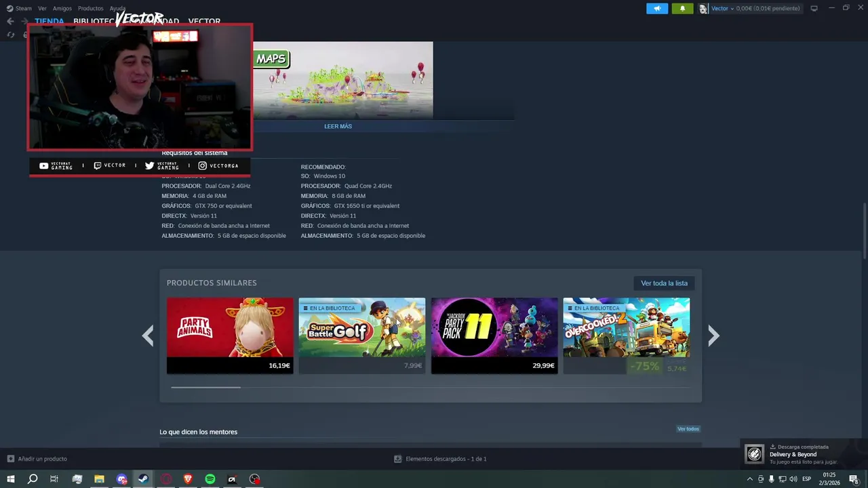Open the Delivery & Beyond download notification
Screen dimensions: 868x488
[x=803, y=454]
